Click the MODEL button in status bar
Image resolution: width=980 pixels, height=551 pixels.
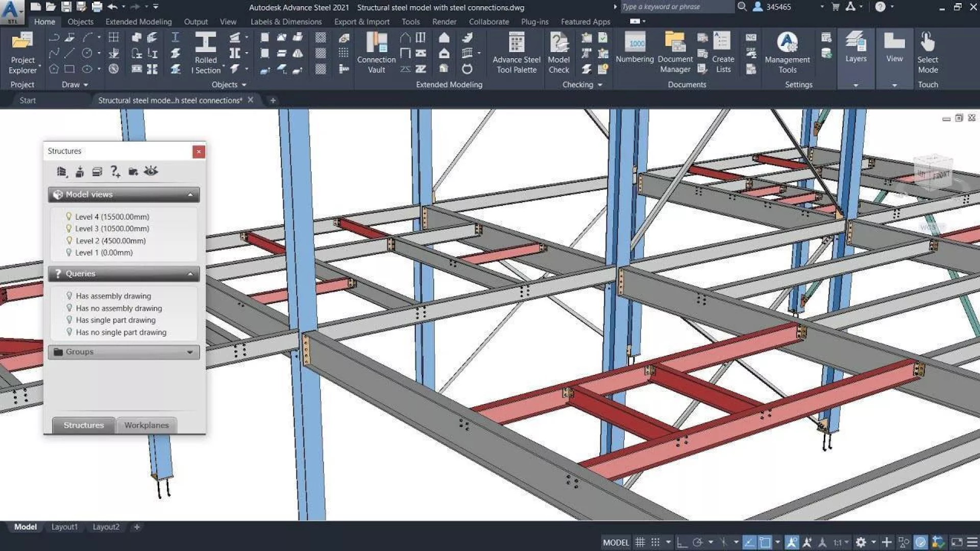pos(616,542)
